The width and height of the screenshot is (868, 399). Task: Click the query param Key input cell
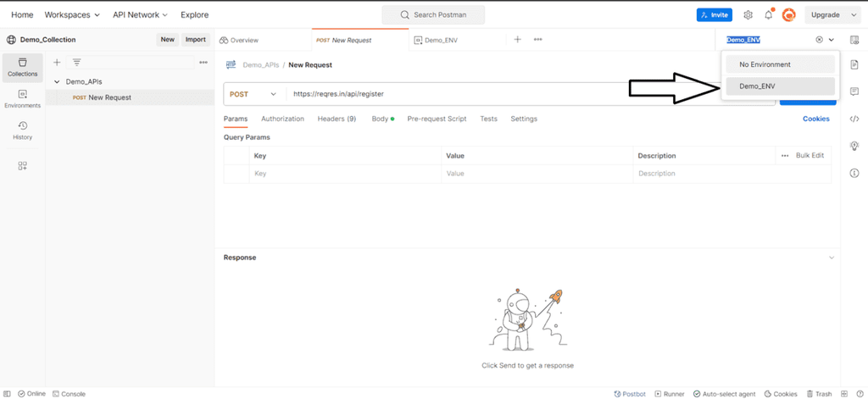pos(346,174)
